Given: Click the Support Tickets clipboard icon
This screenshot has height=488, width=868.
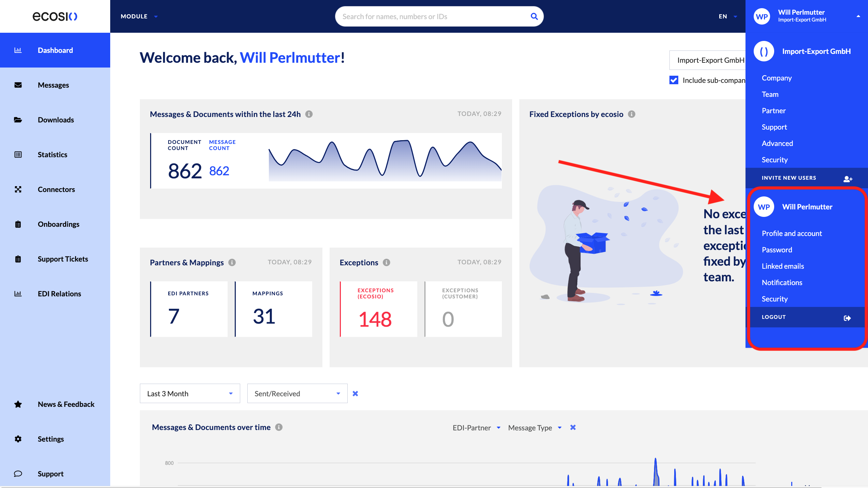Looking at the screenshot, I should click(18, 259).
